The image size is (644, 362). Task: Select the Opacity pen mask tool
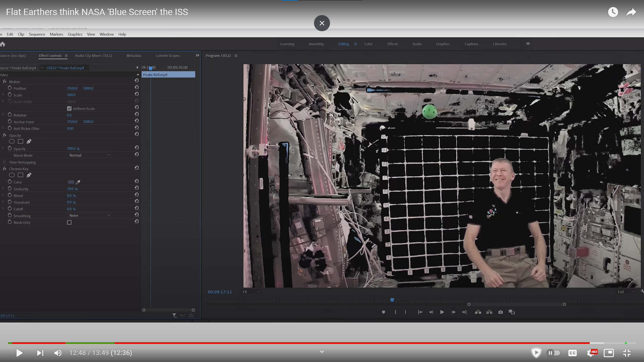tap(29, 141)
